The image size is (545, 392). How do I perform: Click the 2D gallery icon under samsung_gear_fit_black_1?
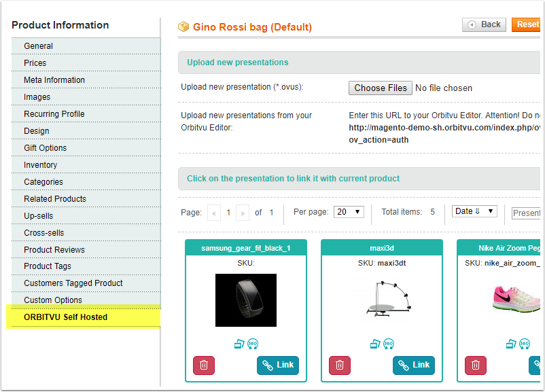[x=239, y=344]
